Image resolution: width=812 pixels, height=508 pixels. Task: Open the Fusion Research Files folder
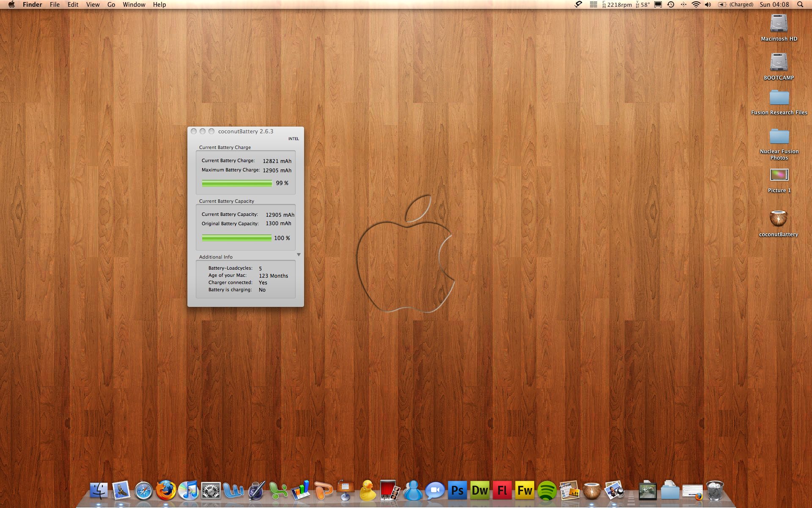click(779, 98)
